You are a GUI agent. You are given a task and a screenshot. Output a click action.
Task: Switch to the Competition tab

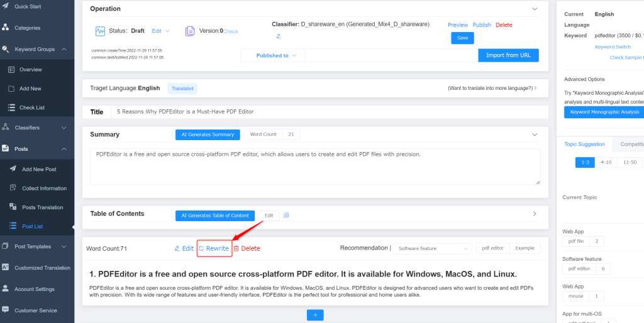628,144
